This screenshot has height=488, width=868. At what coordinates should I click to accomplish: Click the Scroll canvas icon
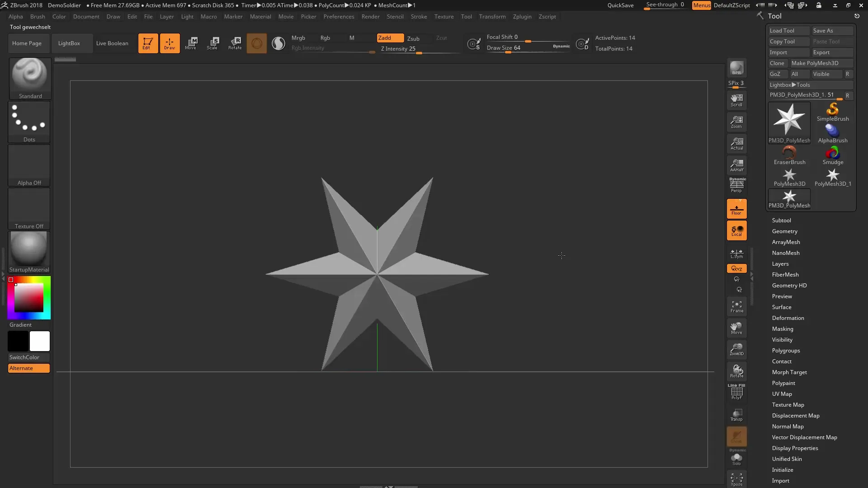point(736,100)
